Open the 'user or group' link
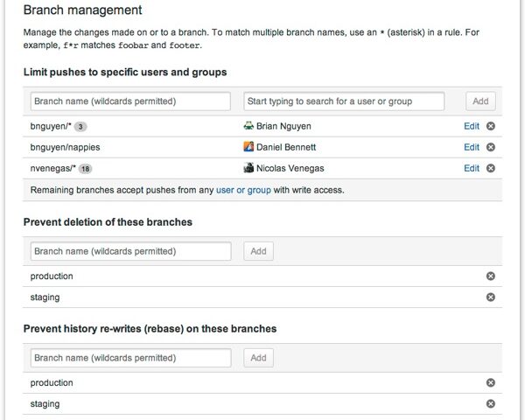Viewport: 525px width, 420px height. point(243,189)
